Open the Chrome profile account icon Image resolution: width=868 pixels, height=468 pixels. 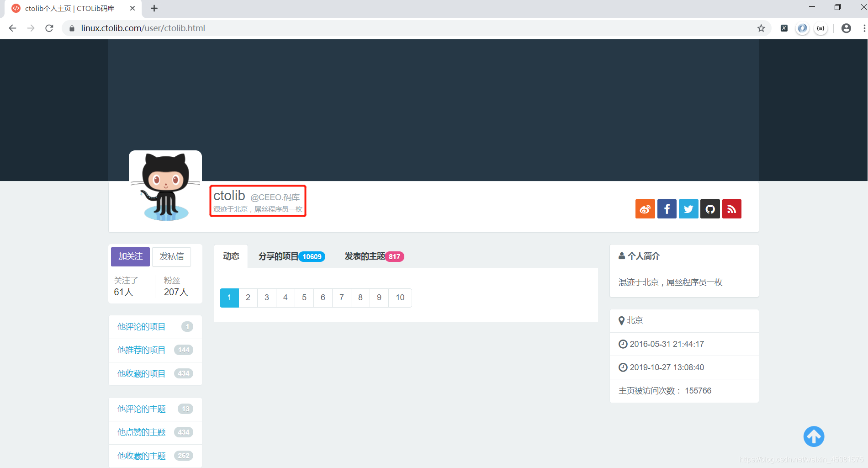tap(846, 28)
